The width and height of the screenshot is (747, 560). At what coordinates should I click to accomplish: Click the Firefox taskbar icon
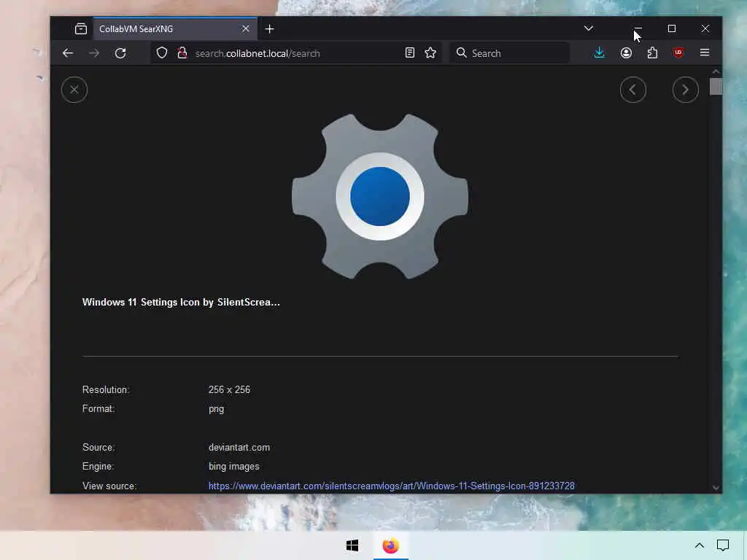click(x=391, y=545)
